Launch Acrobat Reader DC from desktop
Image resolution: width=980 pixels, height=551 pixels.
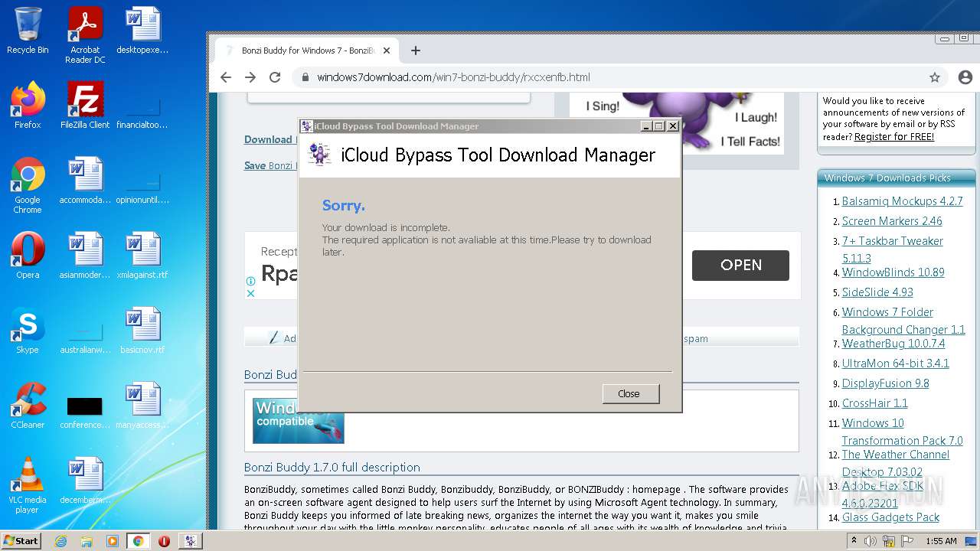tap(85, 35)
